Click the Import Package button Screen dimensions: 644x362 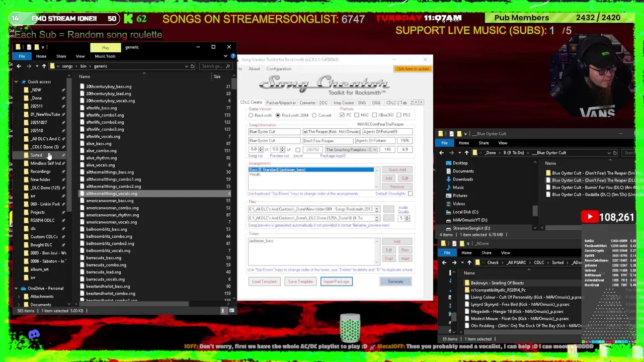pos(336,282)
